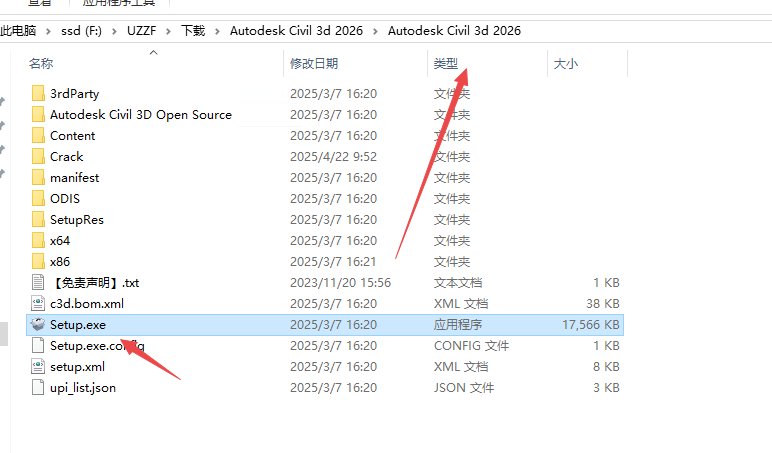This screenshot has height=453, width=772.
Task: Expand chevron between the two Autodesk Civil breadcrumbs
Action: [376, 32]
